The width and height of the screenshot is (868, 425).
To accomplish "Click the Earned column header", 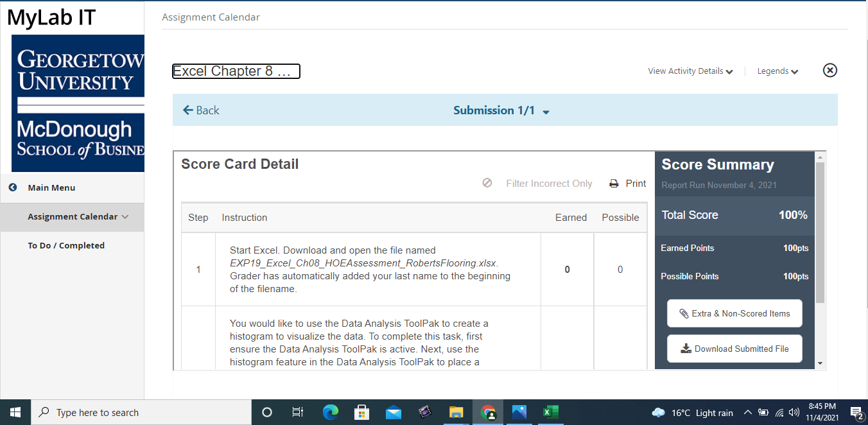I will point(571,218).
